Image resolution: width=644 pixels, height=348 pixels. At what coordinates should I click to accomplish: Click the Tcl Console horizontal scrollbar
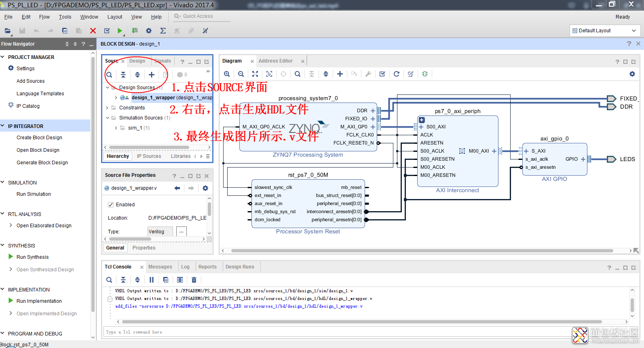[x=361, y=322]
